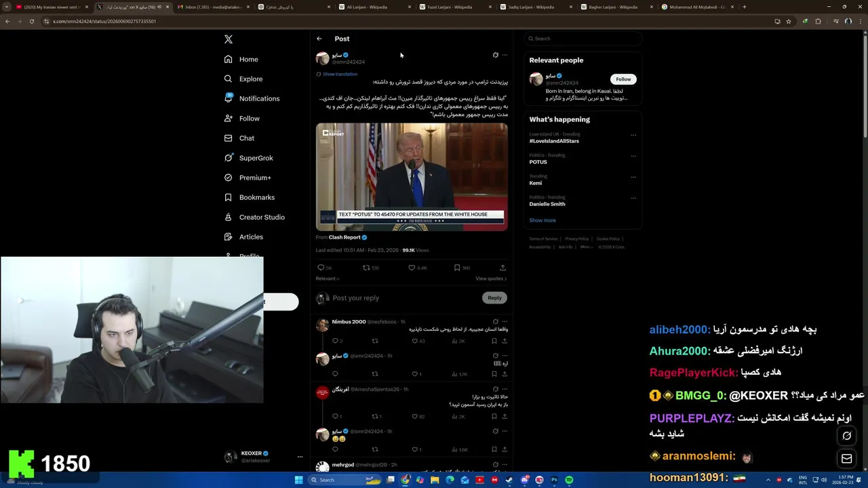The height and width of the screenshot is (488, 868).
Task: Click Show more under What's happening
Action: tap(542, 220)
